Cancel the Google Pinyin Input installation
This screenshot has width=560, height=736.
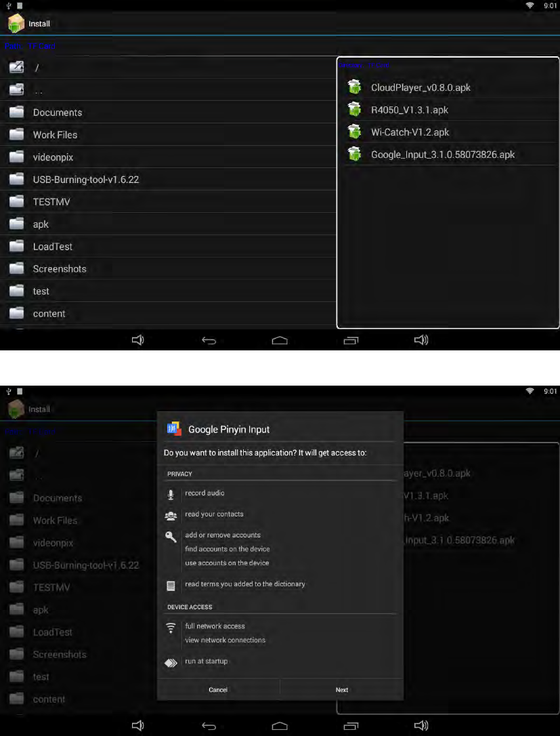click(x=218, y=689)
